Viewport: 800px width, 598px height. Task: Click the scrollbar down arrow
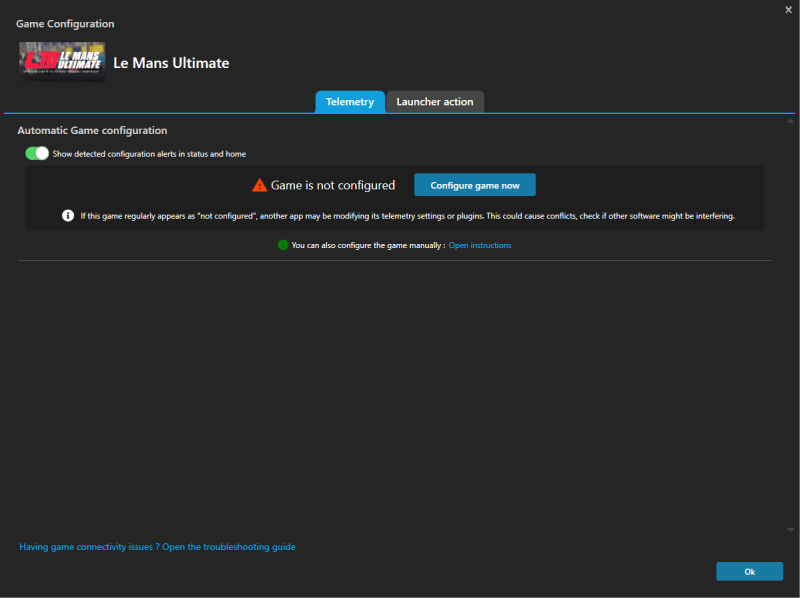(790, 530)
